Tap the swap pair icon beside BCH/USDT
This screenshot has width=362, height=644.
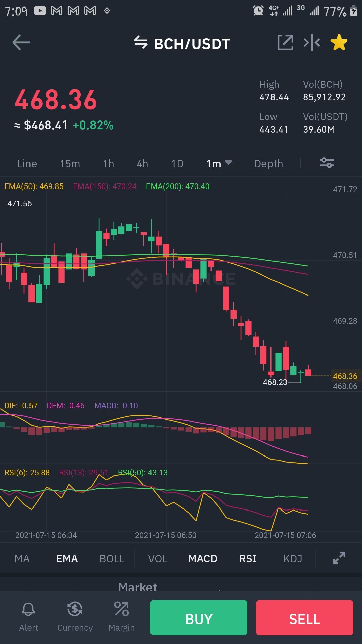[141, 43]
